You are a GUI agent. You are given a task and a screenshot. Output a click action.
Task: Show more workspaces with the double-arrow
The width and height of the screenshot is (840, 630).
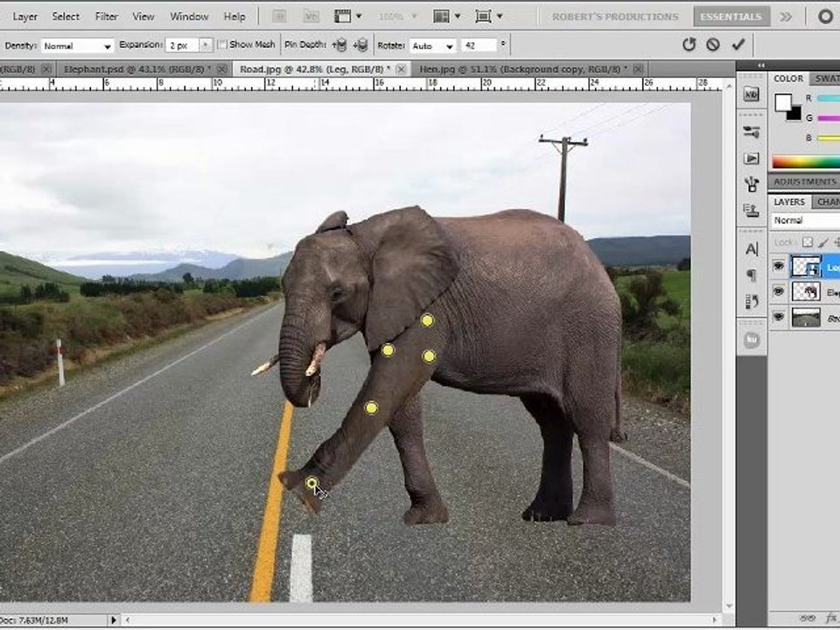click(786, 17)
